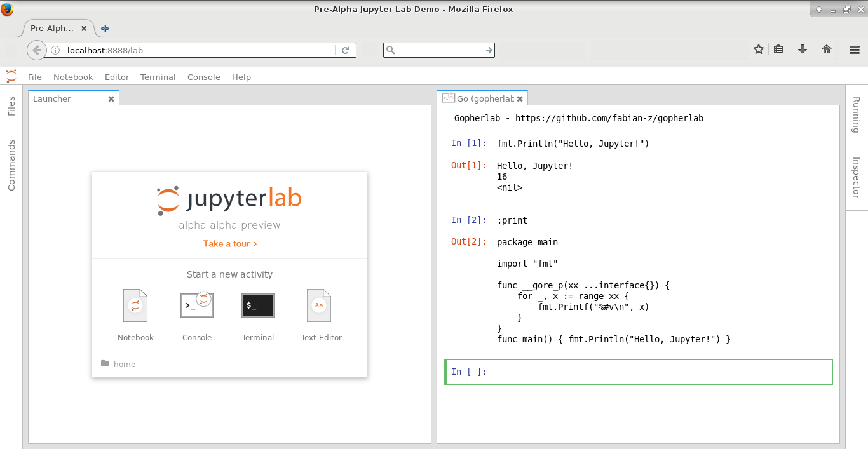
Task: Click the 'func __gore_p' output line
Action: point(583,285)
